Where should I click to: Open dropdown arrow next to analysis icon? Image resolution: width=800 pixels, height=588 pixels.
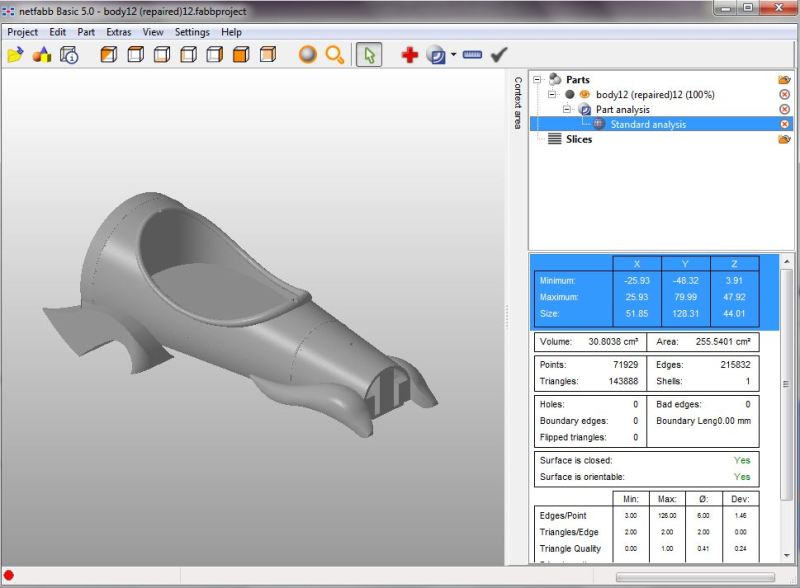click(453, 56)
